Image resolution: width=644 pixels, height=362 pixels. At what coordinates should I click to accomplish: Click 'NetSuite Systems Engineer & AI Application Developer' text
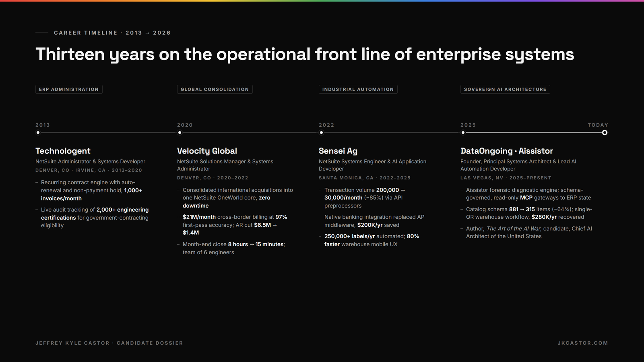tap(372, 165)
